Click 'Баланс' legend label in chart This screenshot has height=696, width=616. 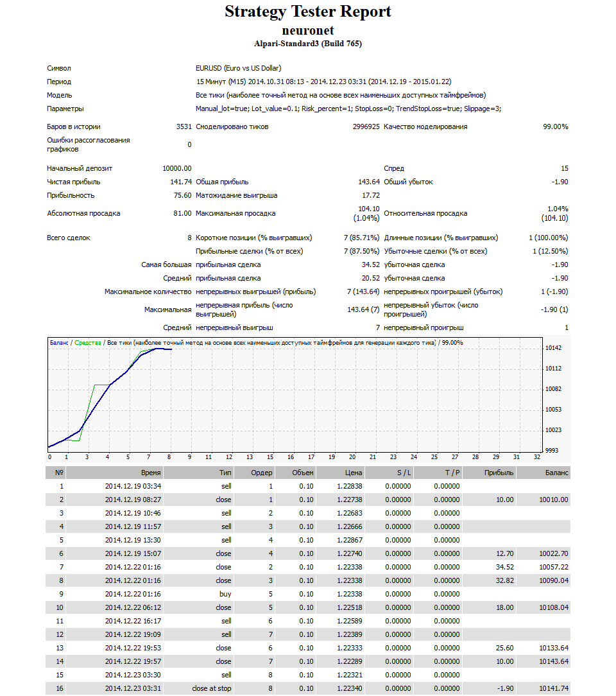pyautogui.click(x=59, y=343)
